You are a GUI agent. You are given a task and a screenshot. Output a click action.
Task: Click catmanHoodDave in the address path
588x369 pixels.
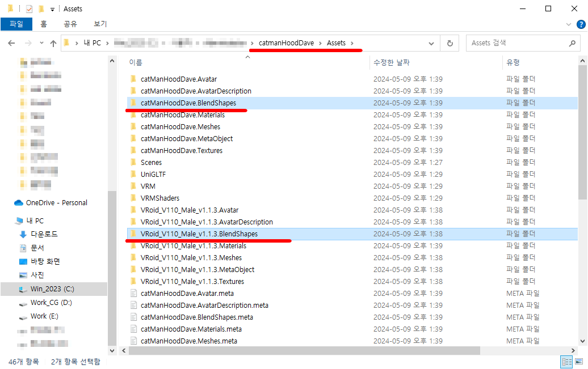pyautogui.click(x=286, y=43)
